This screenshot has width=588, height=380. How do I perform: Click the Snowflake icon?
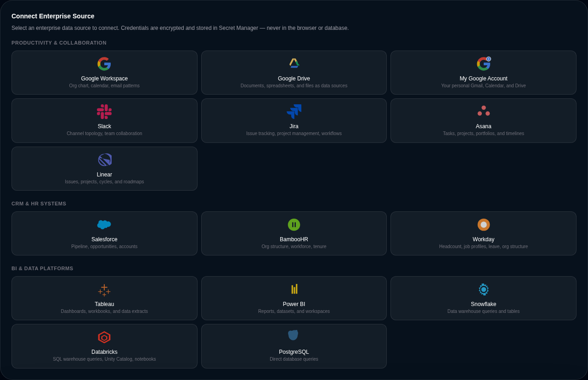tap(484, 289)
